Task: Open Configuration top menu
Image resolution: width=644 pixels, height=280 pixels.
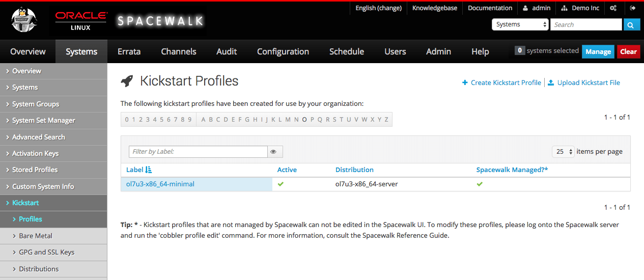Action: pos(283,51)
